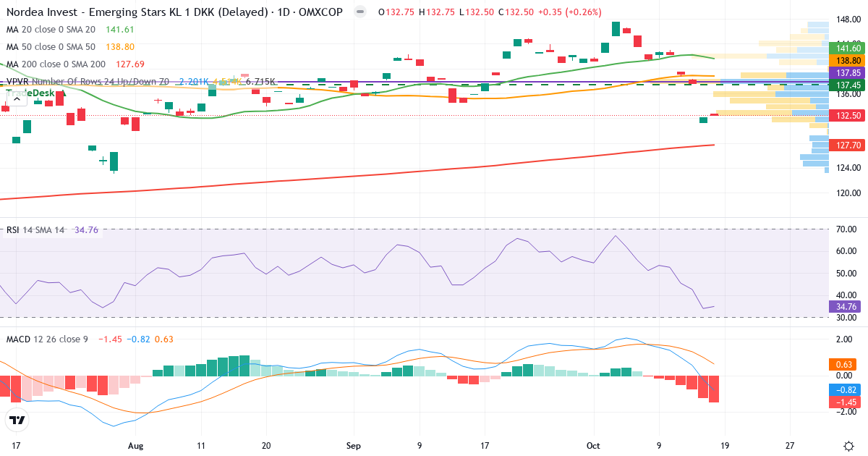Click the purple 34.76 RSI axis label
The width and height of the screenshot is (868, 456).
click(x=845, y=307)
